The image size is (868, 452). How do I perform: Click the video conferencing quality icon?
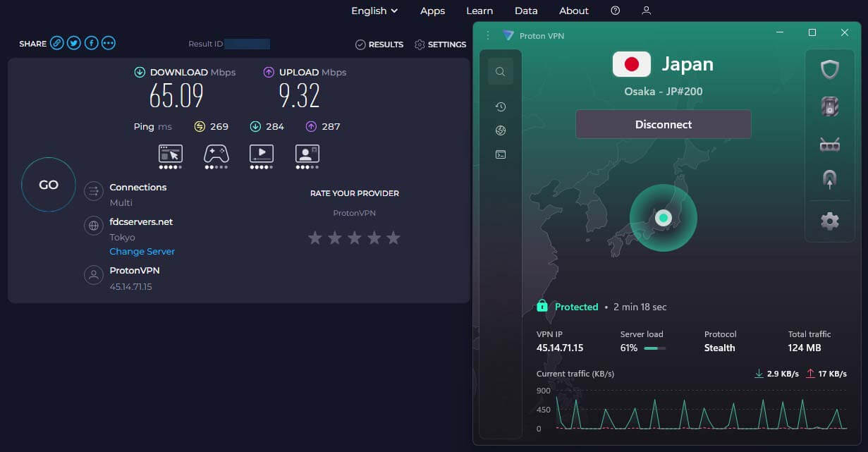click(307, 153)
